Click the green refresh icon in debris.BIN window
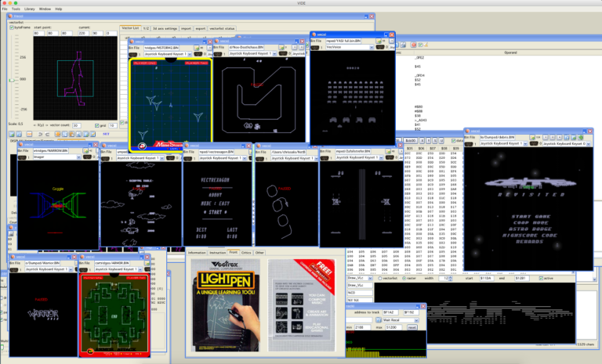 pos(582,137)
